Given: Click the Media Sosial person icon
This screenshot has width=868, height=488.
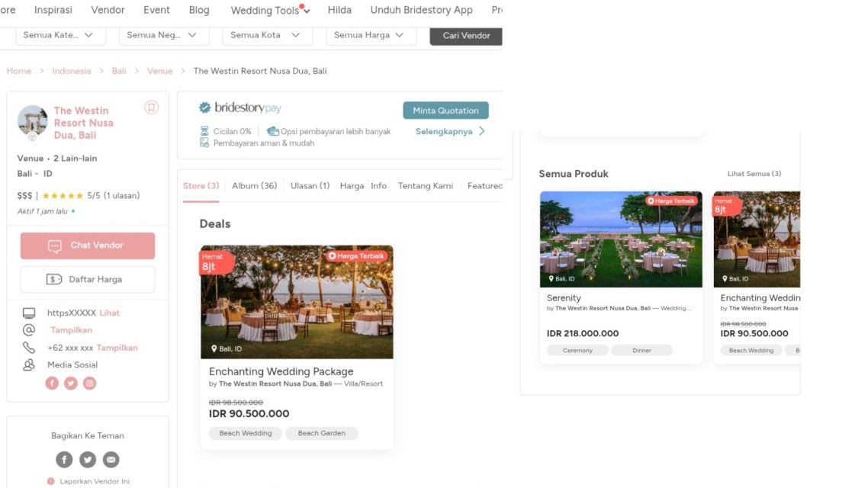Looking at the screenshot, I should (x=29, y=364).
